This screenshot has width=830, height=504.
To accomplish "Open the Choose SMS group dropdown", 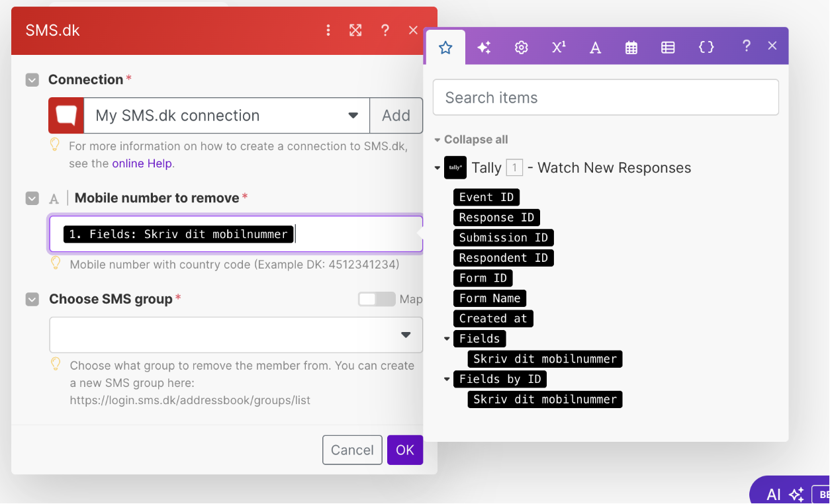I will pos(236,335).
